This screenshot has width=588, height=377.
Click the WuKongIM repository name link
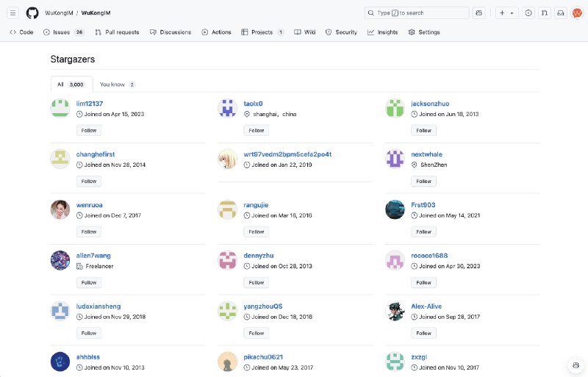click(x=96, y=12)
